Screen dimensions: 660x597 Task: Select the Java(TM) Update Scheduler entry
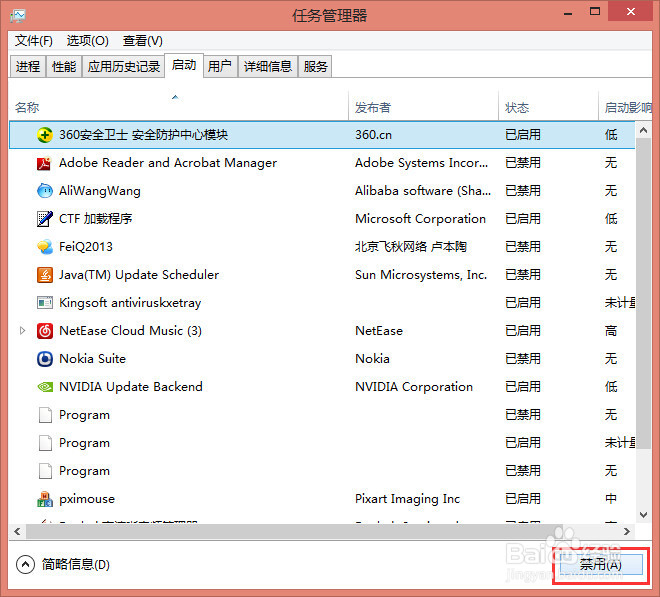pos(322,275)
